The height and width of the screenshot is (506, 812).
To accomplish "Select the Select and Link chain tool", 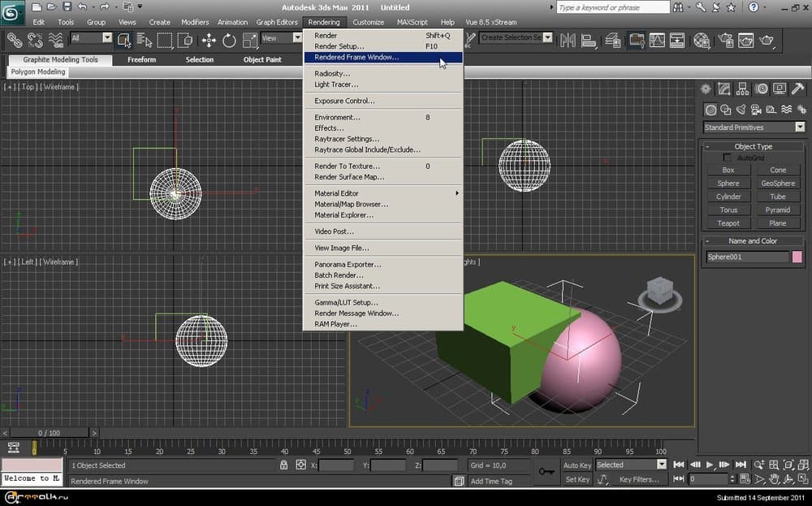I will 14,40.
